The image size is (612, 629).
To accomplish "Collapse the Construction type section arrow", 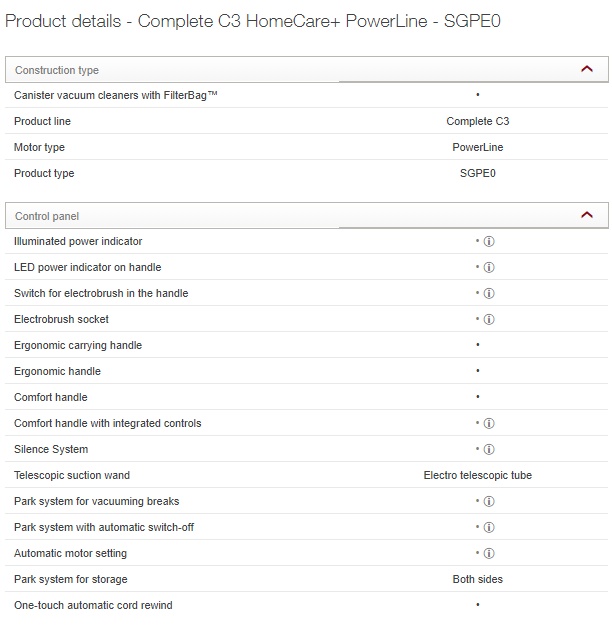I will (587, 69).
